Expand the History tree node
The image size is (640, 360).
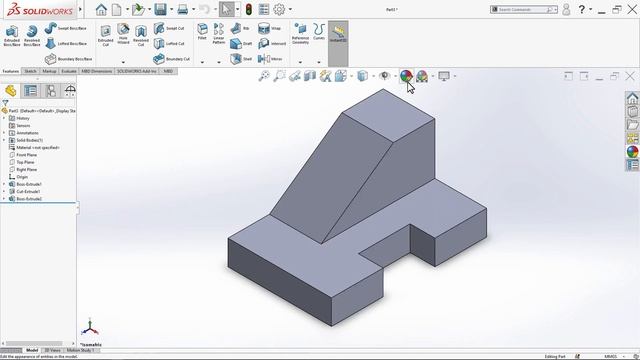4,118
